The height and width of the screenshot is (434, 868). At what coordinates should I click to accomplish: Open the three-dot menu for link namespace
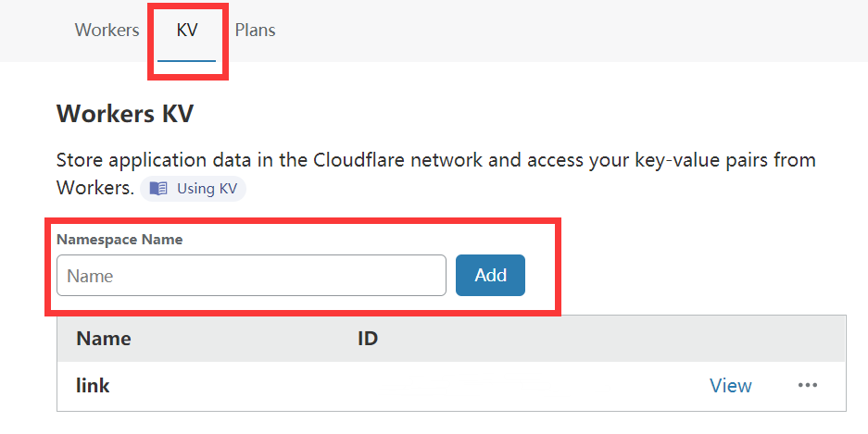807,385
